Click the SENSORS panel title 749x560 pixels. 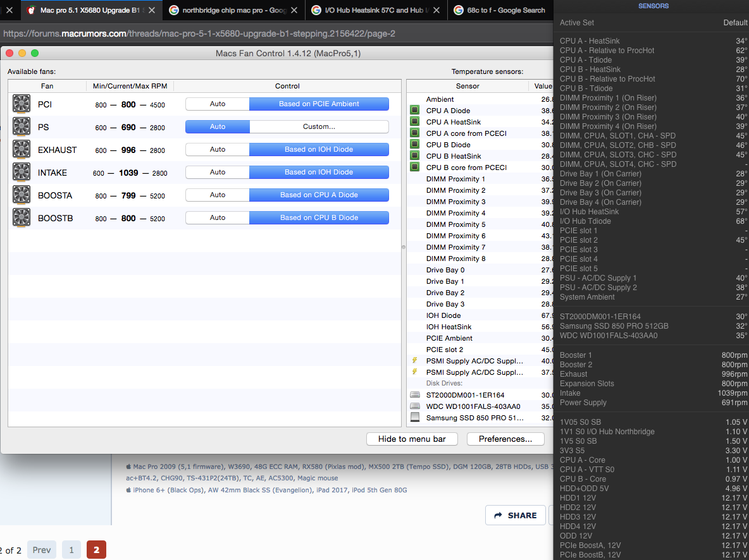coord(653,6)
